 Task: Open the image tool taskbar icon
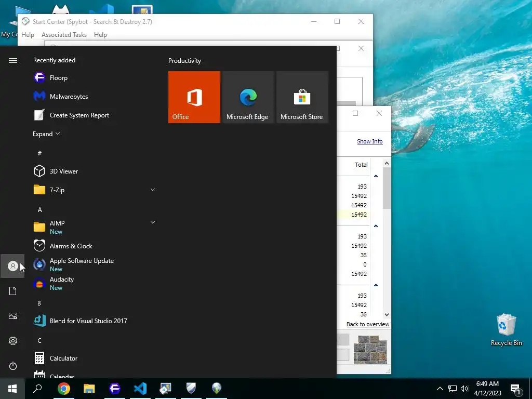pyautogui.click(x=166, y=388)
